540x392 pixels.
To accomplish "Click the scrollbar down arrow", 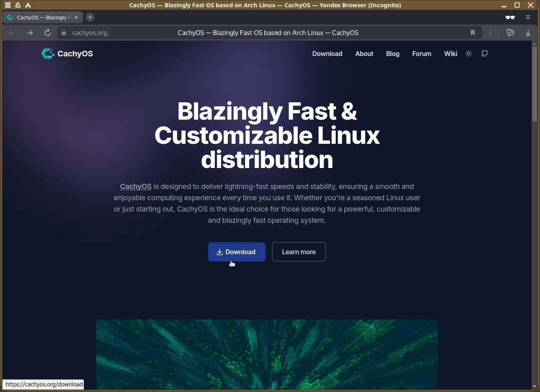I will (535, 386).
